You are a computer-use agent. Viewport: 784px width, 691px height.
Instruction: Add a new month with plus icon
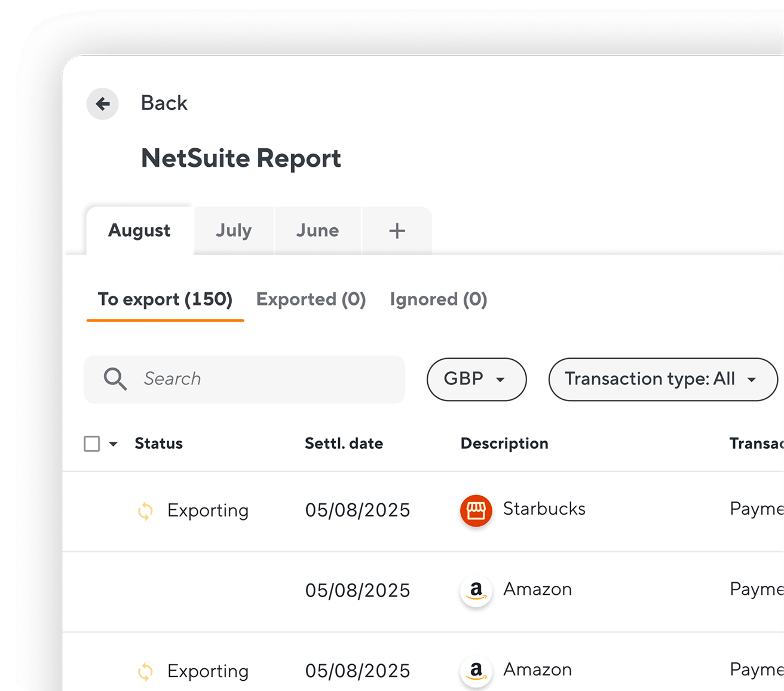397,231
